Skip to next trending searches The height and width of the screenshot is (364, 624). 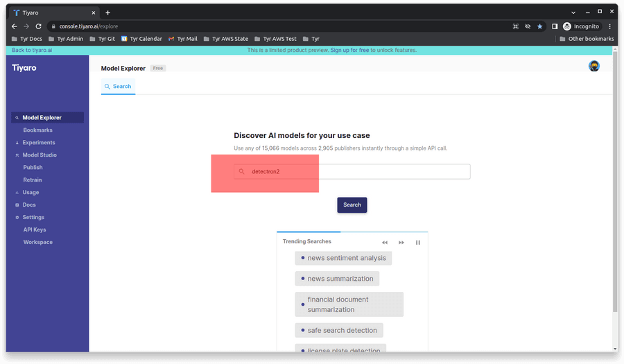401,242
